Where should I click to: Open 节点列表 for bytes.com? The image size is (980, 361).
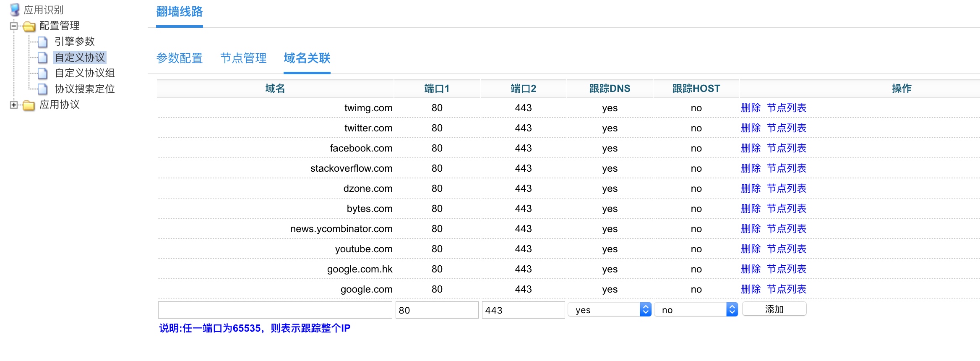pos(787,209)
